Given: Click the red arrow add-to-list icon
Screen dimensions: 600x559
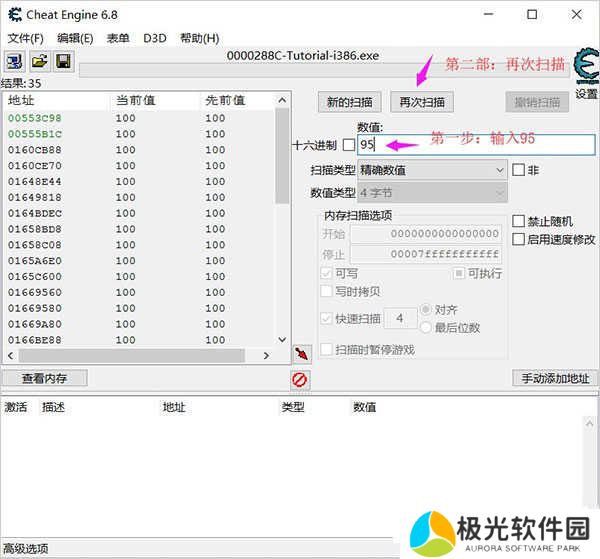Looking at the screenshot, I should [x=302, y=354].
